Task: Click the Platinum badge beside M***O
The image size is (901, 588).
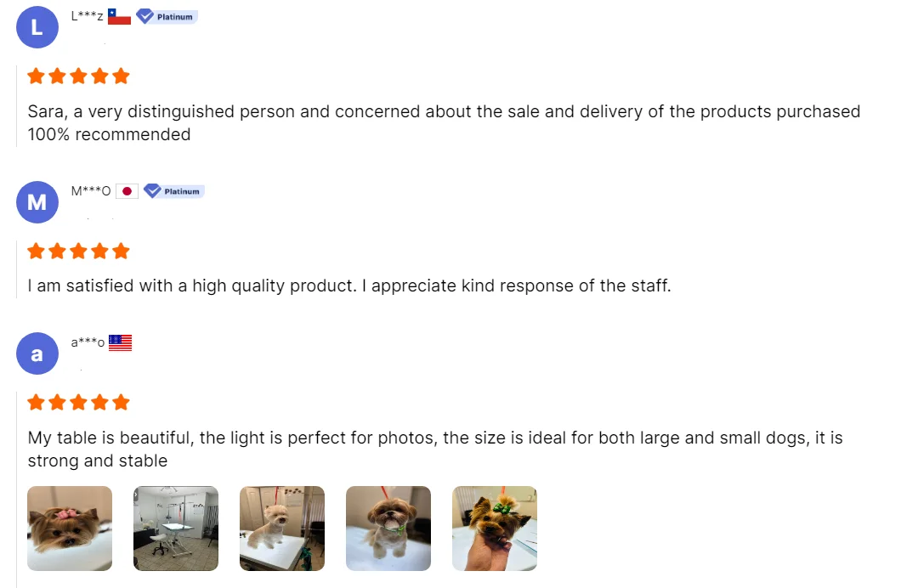Action: pos(174,191)
